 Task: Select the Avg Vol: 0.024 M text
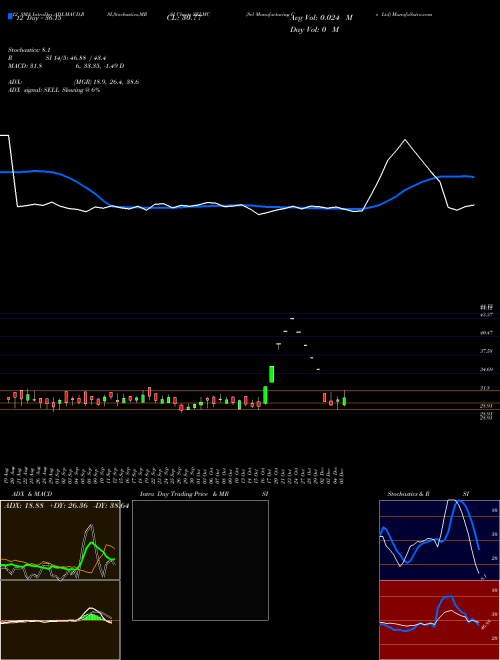click(321, 18)
